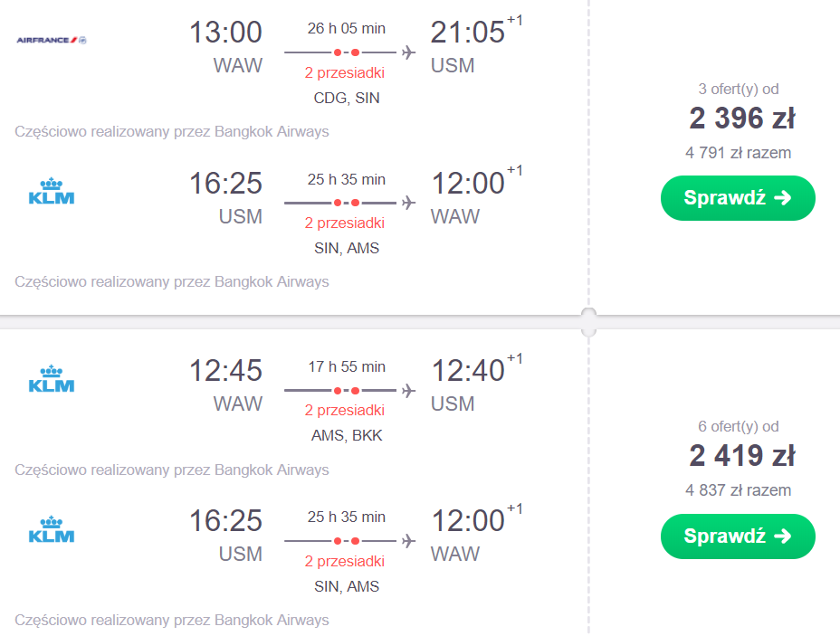The height and width of the screenshot is (636, 840).
Task: Click the KLM logo in the last flight row
Action: [52, 529]
